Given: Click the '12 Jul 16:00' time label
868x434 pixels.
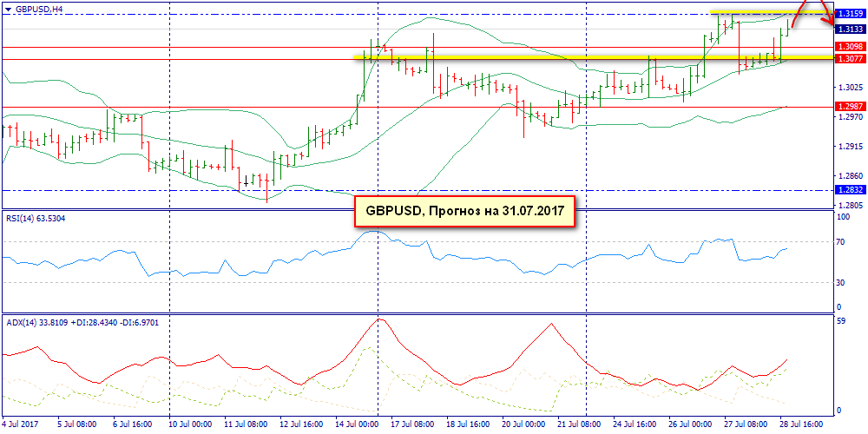Looking at the screenshot, I should coord(299,423).
